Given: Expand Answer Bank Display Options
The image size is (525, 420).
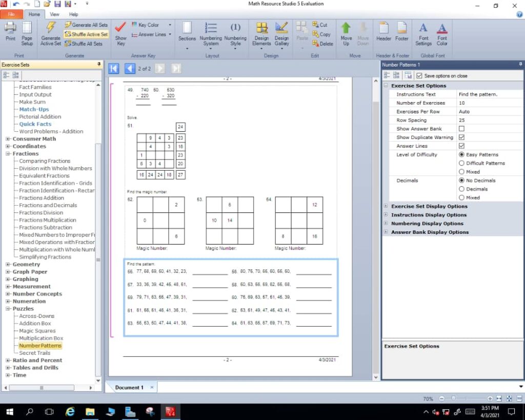Looking at the screenshot, I should [x=386, y=232].
